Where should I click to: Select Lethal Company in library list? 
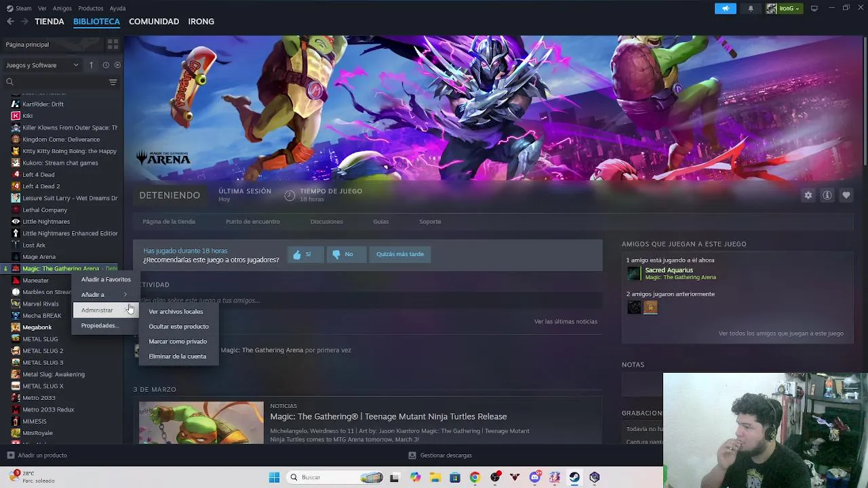click(x=45, y=210)
